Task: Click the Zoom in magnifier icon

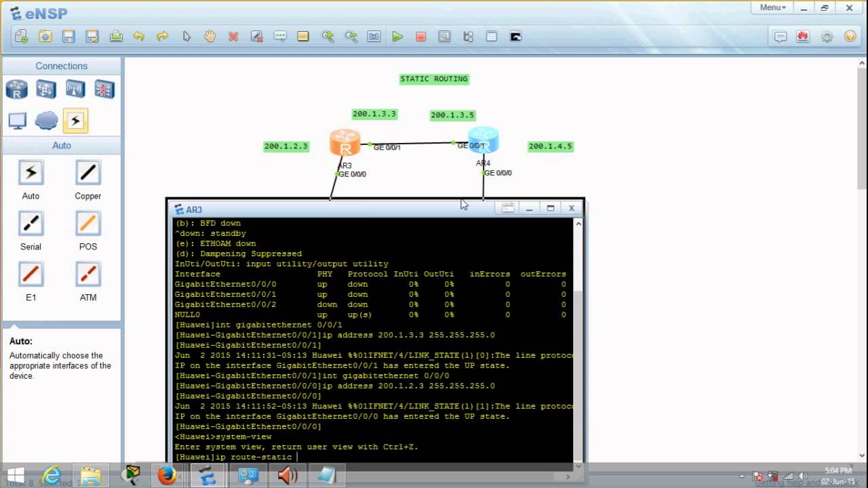Action: pos(328,37)
